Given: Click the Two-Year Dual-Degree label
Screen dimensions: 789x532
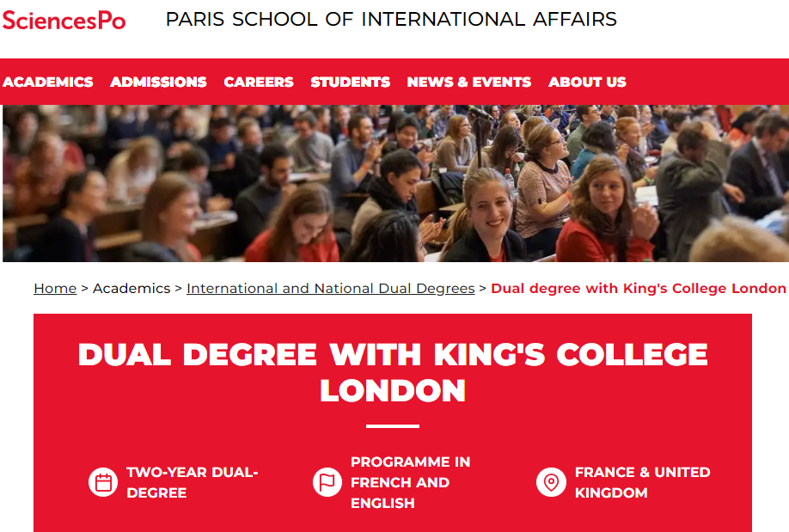Looking at the screenshot, I should [x=192, y=482].
